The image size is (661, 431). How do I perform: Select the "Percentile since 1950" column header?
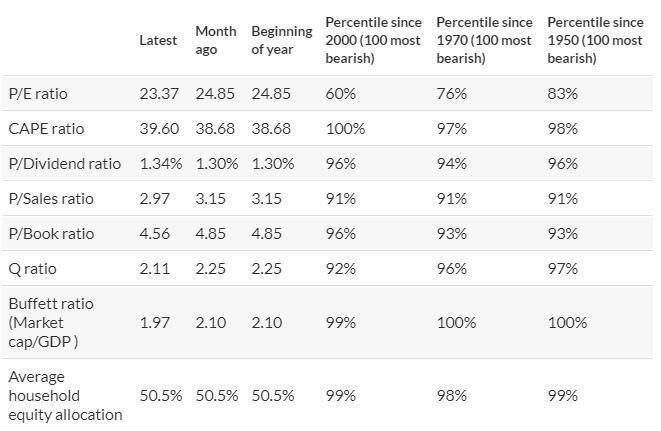[594, 40]
